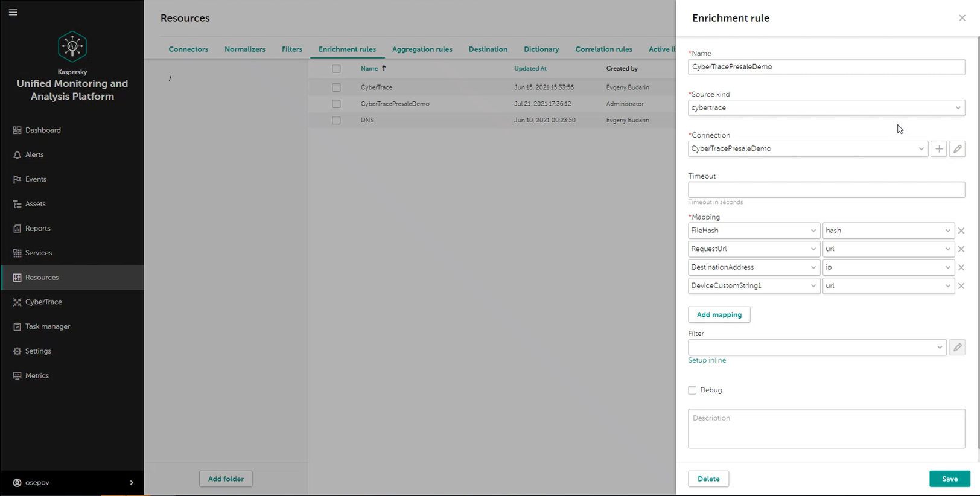Switch to the Dictionary tab
This screenshot has height=496, width=980.
(541, 49)
